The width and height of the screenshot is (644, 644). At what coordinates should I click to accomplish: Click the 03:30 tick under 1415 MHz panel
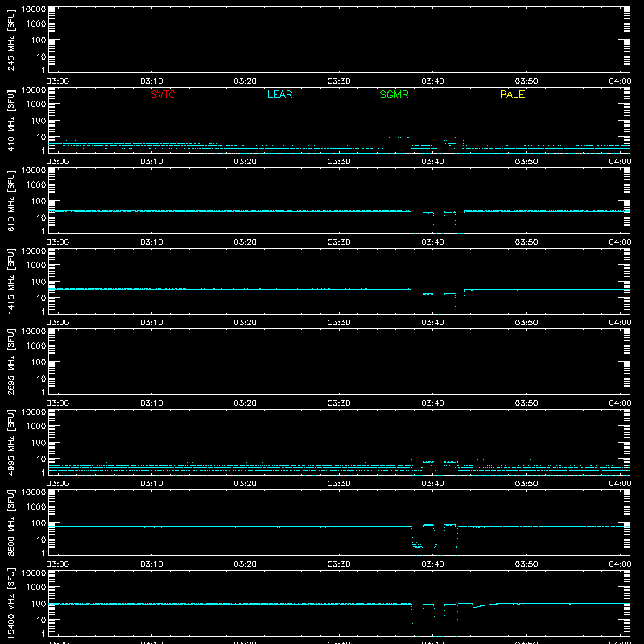point(339,323)
